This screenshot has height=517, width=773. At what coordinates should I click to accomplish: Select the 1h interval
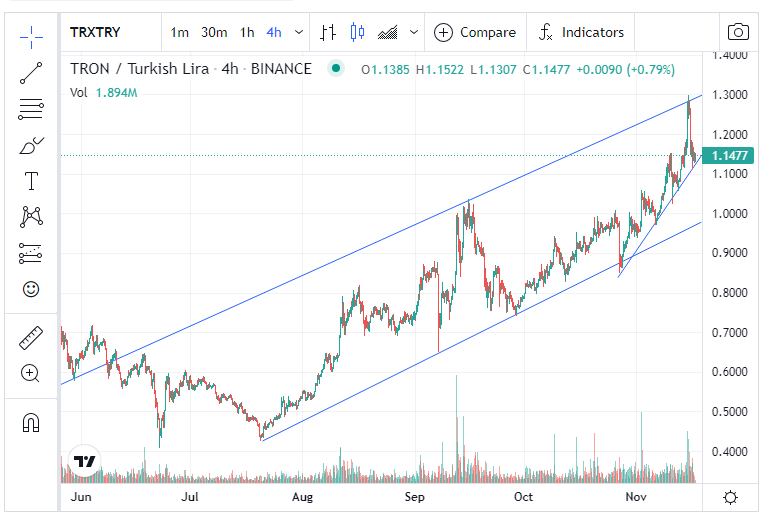click(247, 33)
